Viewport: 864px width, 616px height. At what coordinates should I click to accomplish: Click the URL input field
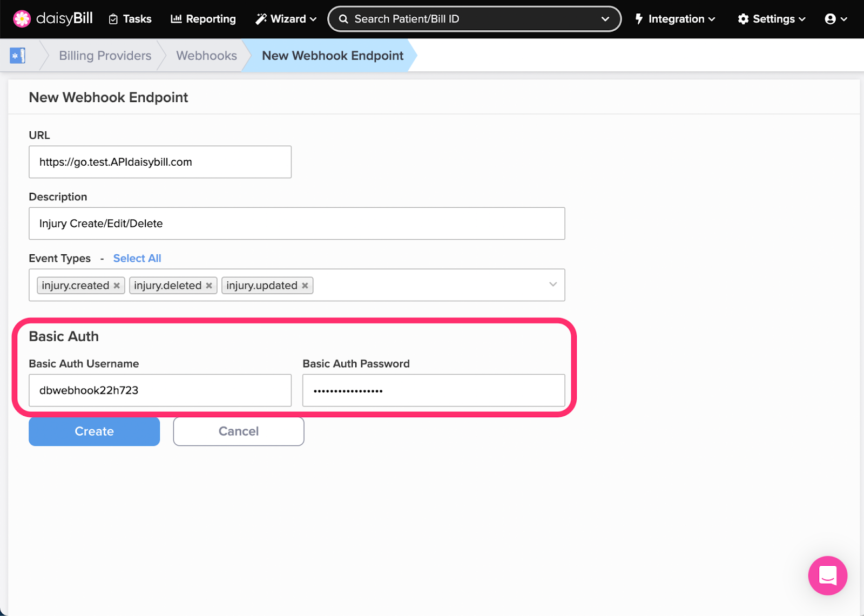tap(160, 162)
